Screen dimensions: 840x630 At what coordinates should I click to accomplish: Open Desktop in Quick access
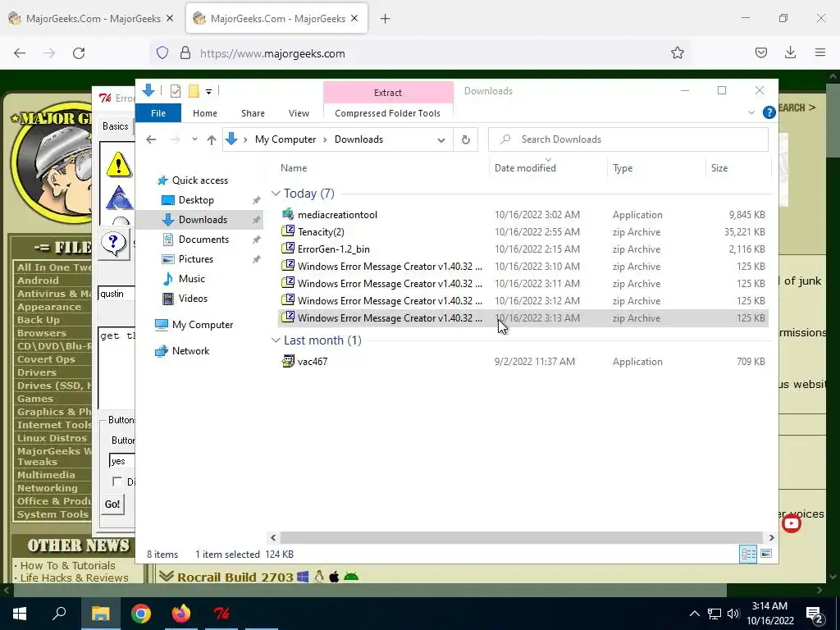coord(196,200)
